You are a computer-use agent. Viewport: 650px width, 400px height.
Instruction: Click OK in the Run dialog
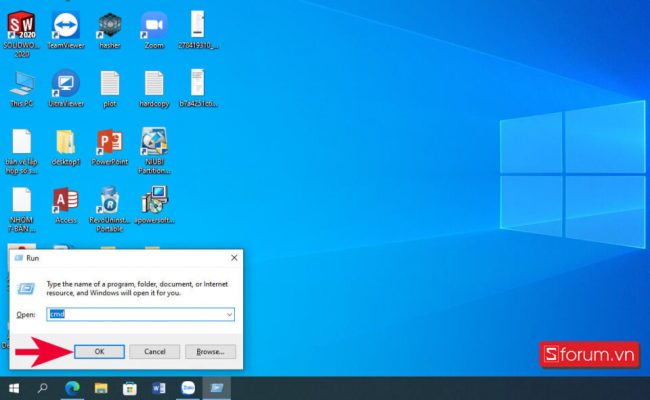[x=99, y=351]
